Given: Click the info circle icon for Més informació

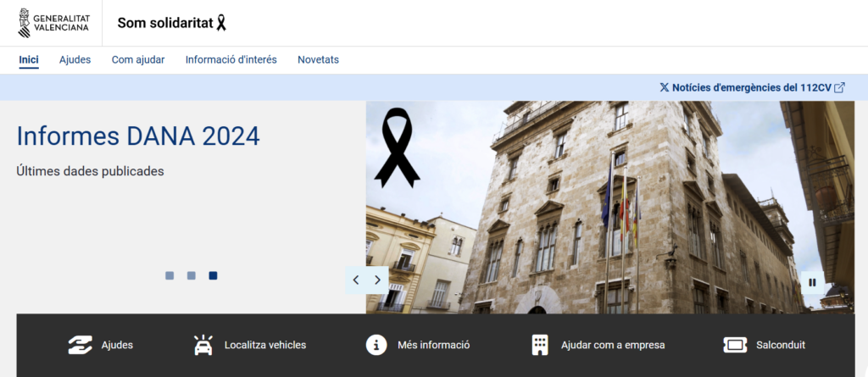Looking at the screenshot, I should (376, 345).
